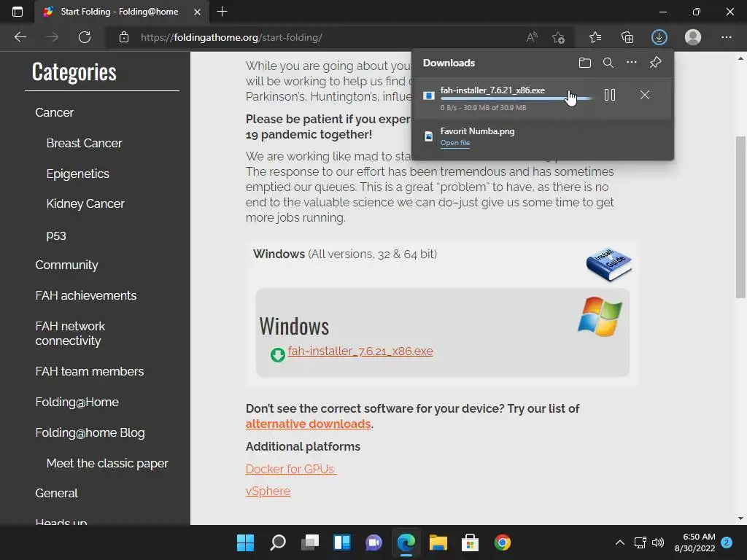747x560 pixels.
Task: Open file link for Favorit Numba.png
Action: coord(455,143)
